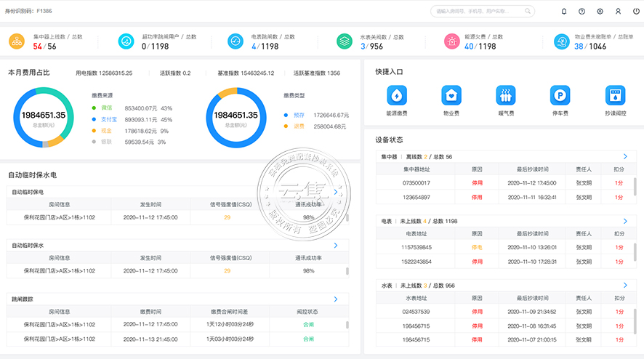Click the 集中器上线数 orange stat icon
Screen dimensions: 644x359
(x=17, y=41)
